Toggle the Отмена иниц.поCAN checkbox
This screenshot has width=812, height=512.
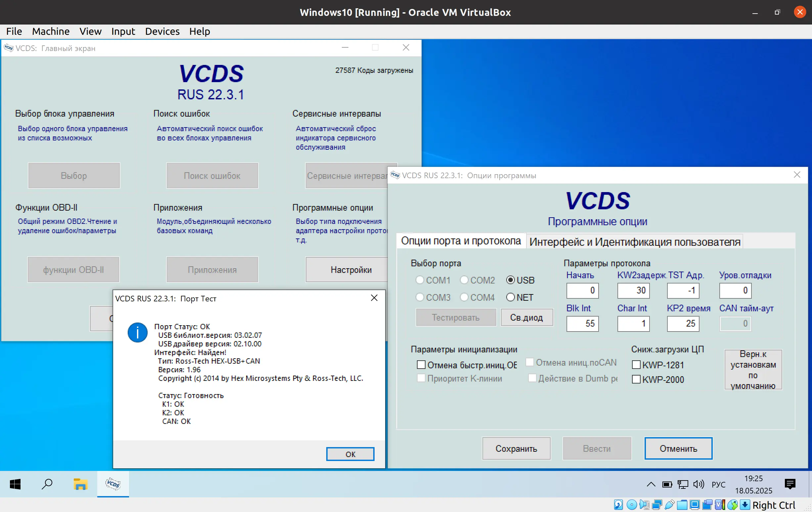(530, 362)
